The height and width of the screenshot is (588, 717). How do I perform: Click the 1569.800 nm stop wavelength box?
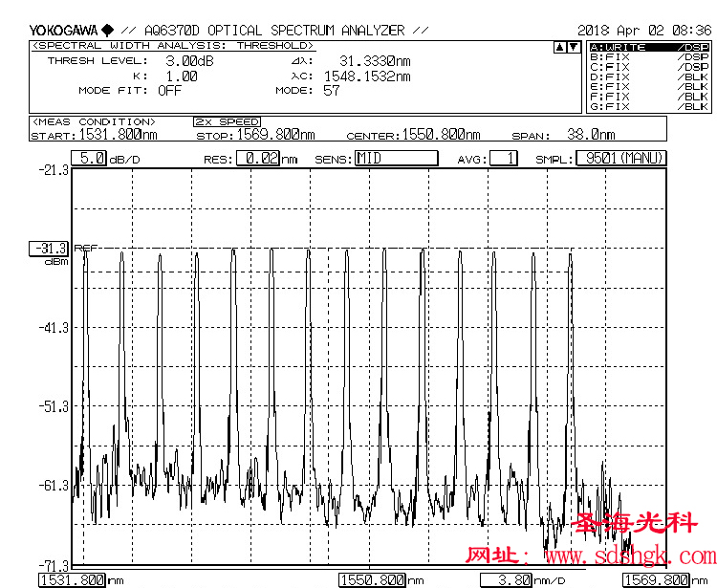655,579
